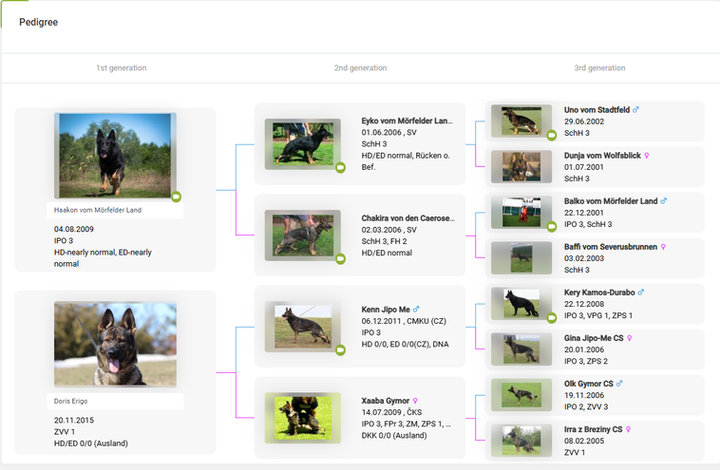Open Doris Erigo name link
Image resolution: width=720 pixels, height=470 pixels.
pyautogui.click(x=71, y=401)
